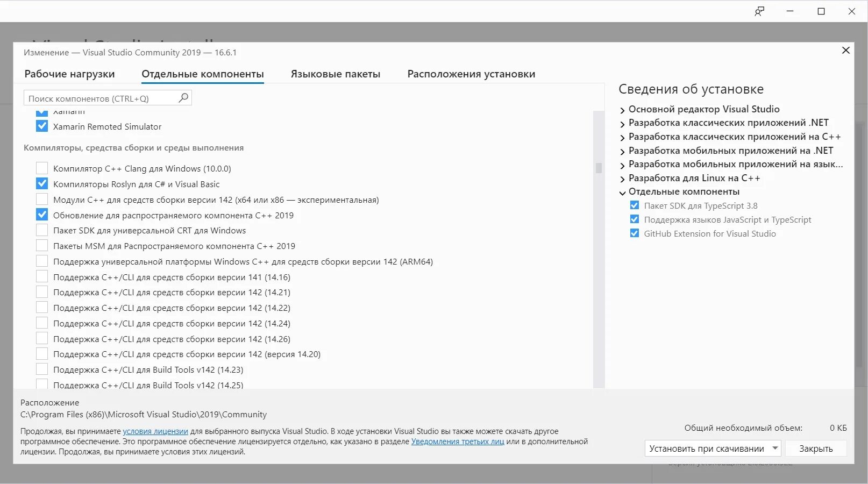Maximize the Visual Studio Installer window
This screenshot has width=868, height=484.
tap(821, 11)
